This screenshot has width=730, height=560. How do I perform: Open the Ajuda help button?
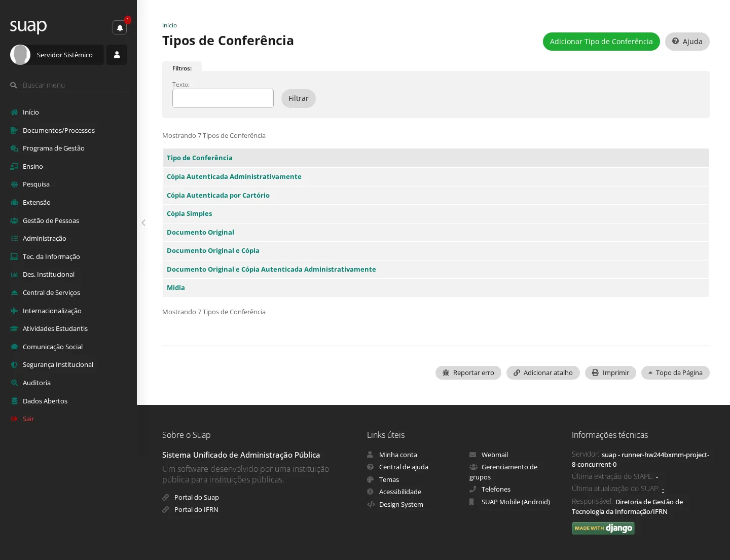687,42
